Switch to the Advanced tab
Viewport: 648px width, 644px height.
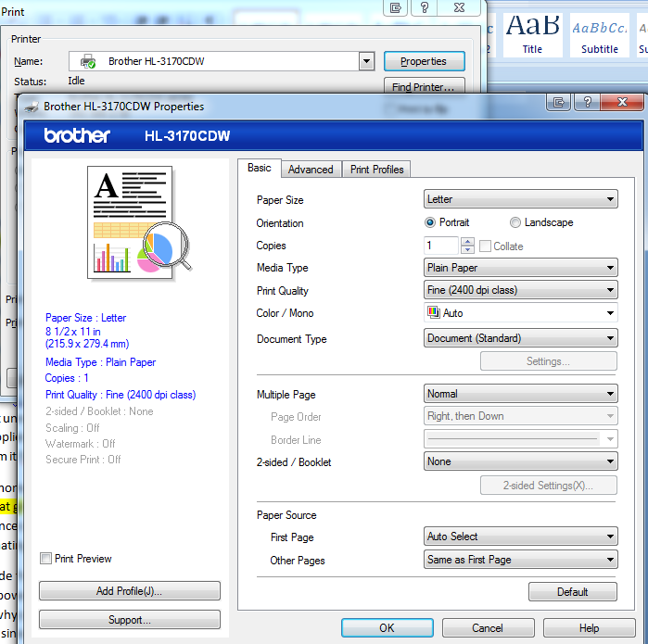tap(311, 170)
